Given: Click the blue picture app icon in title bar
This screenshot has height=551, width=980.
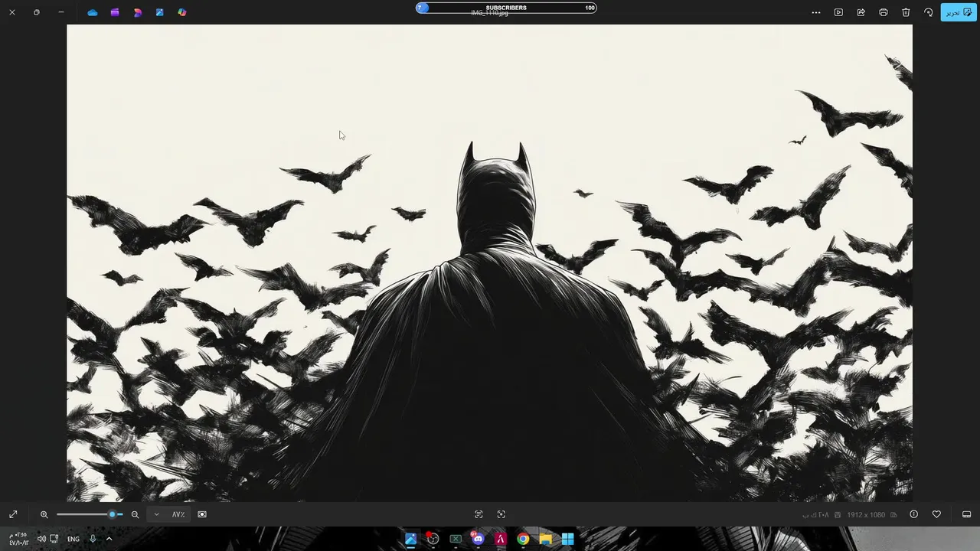Looking at the screenshot, I should pyautogui.click(x=159, y=12).
